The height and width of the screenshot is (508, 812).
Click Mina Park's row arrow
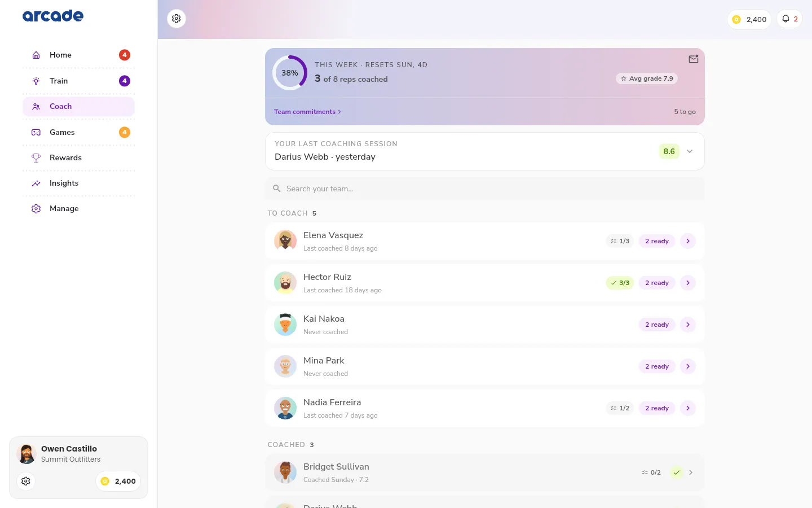688,366
